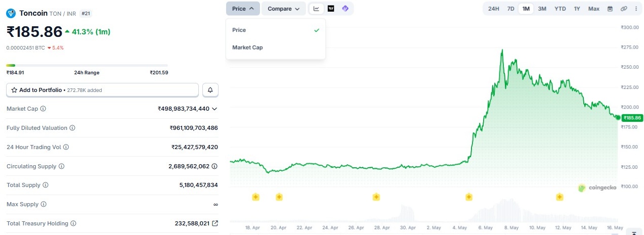Click the ₹25,427,579,420 trading volume value
This screenshot has height=235, width=644.
195,147
